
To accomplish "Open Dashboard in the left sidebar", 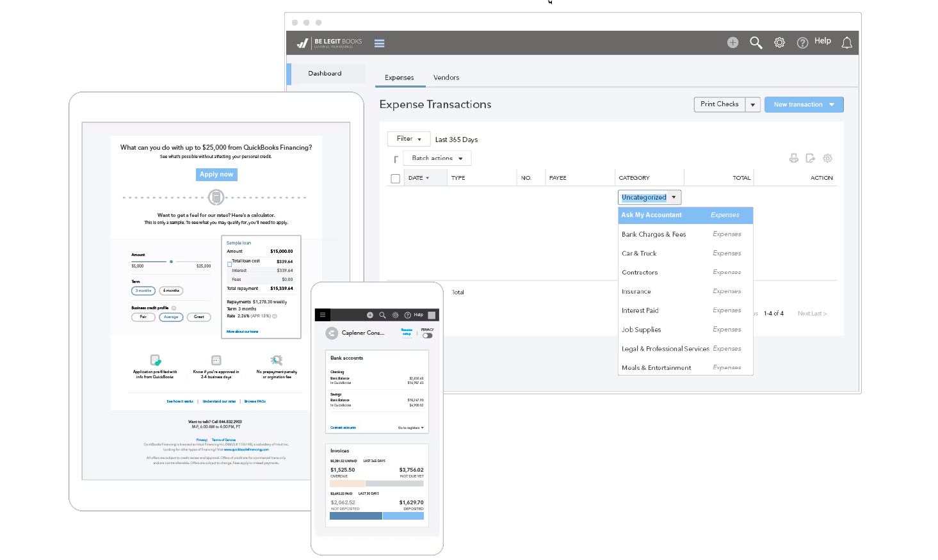I will [x=325, y=74].
